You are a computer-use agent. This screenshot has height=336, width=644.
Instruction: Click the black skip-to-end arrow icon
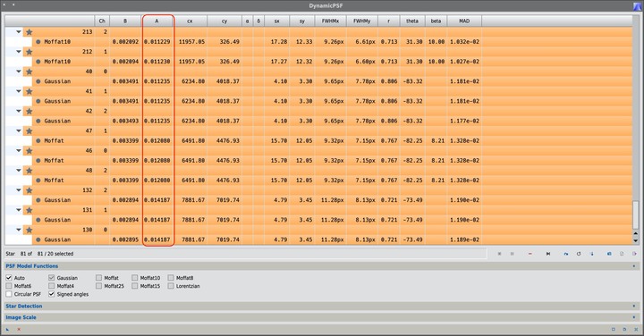[x=548, y=254]
